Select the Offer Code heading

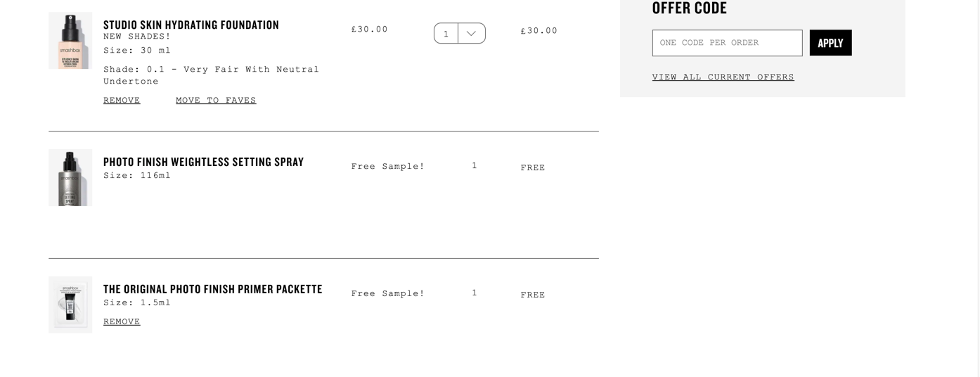click(x=689, y=8)
